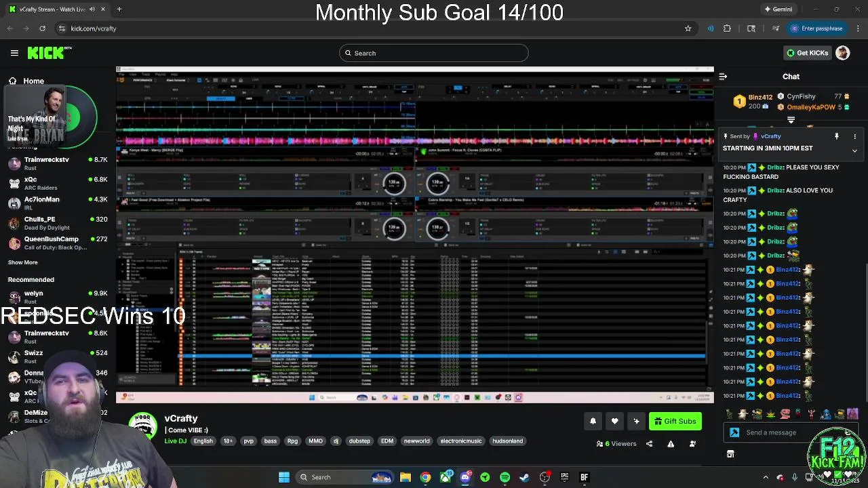Select the dj tag

pyautogui.click(x=336, y=441)
